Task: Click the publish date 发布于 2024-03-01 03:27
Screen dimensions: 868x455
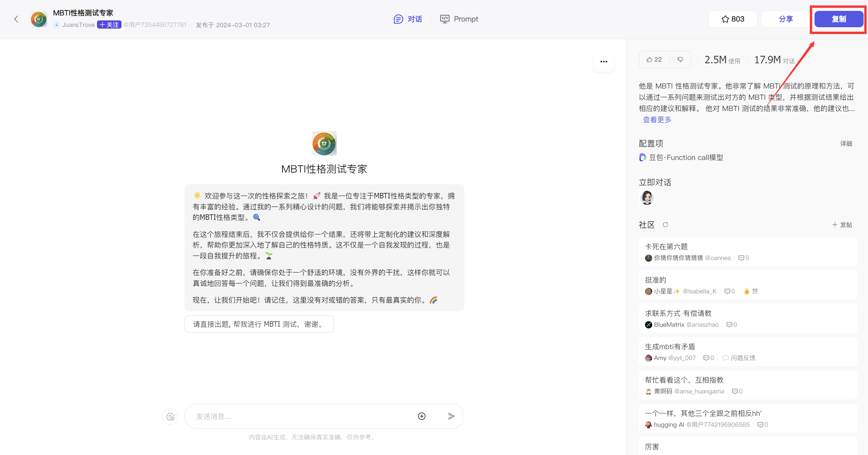Action: (x=233, y=25)
